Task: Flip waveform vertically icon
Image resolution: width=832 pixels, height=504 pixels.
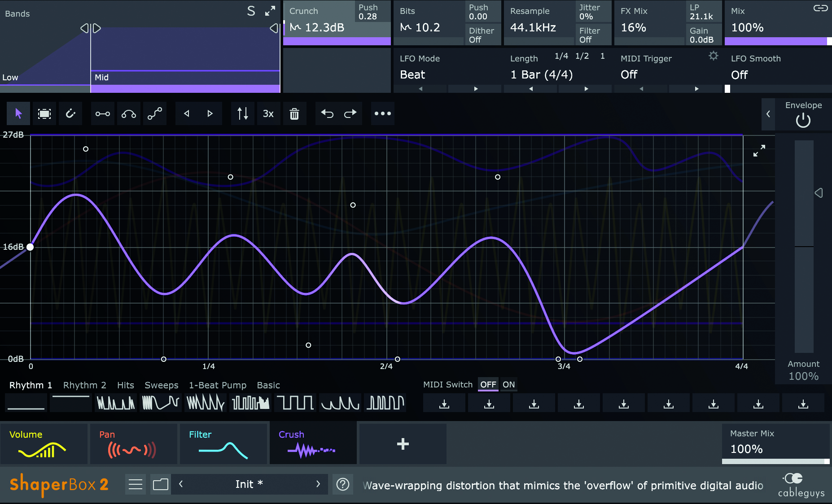Action: point(242,113)
